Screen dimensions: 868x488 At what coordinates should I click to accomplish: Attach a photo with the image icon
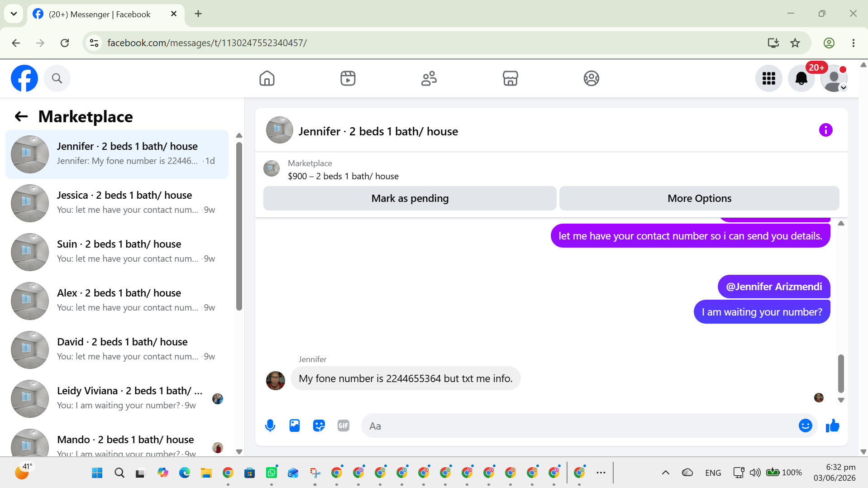[295, 426]
